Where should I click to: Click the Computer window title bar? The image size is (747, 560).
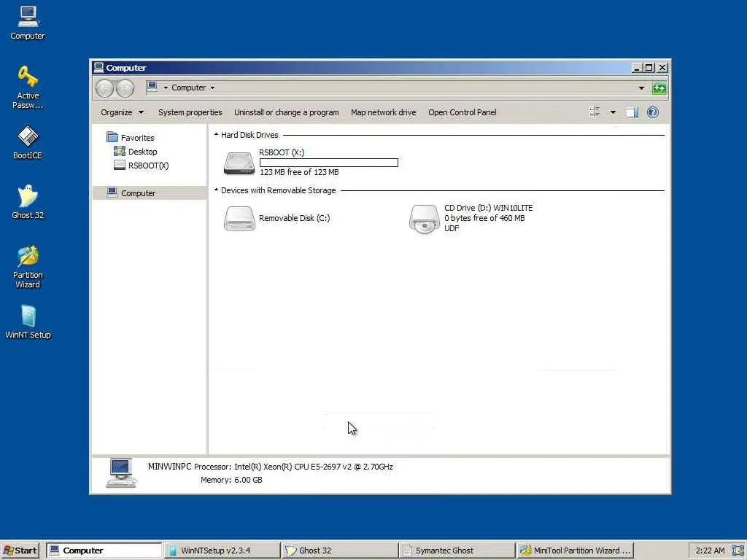pyautogui.click(x=362, y=68)
